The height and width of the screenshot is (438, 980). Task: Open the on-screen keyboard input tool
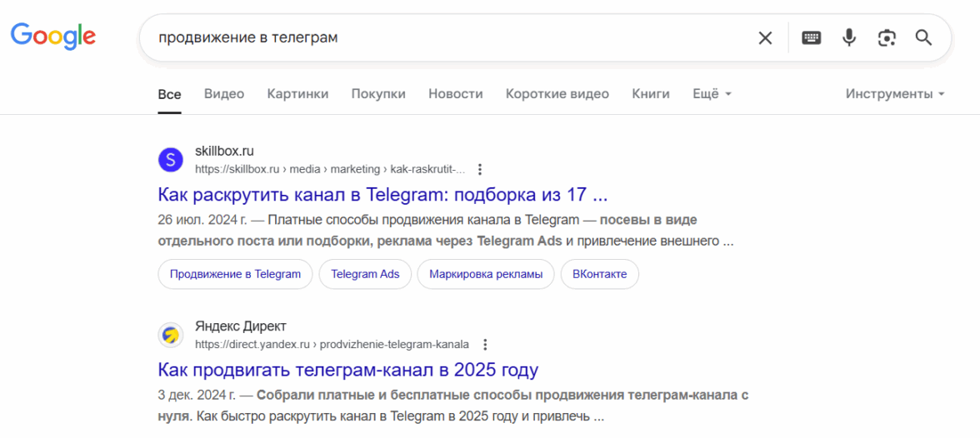811,37
